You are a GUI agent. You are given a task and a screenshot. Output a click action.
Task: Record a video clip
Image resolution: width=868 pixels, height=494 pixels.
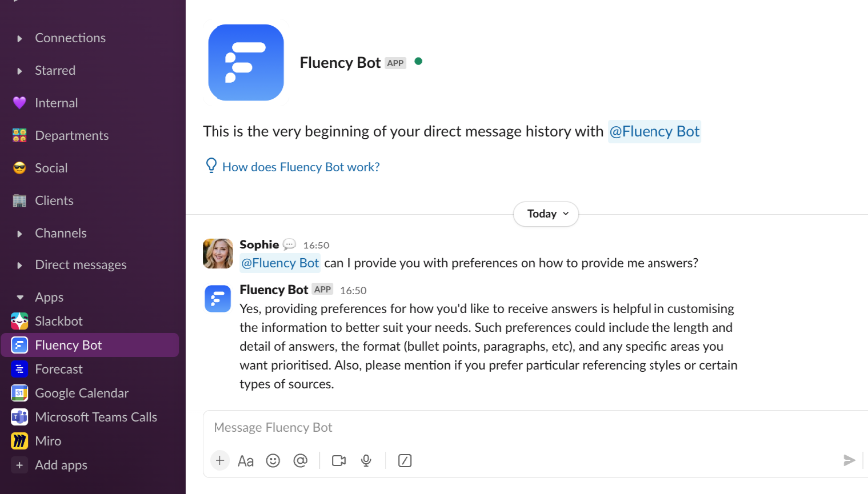(339, 460)
